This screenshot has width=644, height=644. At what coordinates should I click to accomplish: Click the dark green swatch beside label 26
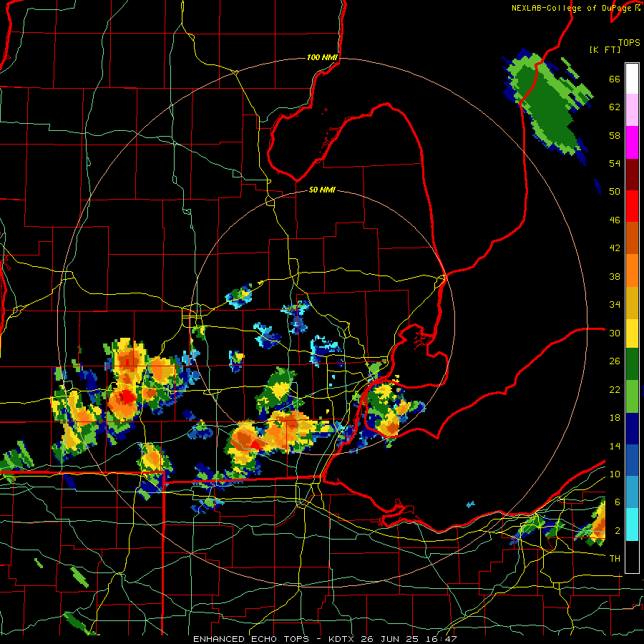click(632, 364)
